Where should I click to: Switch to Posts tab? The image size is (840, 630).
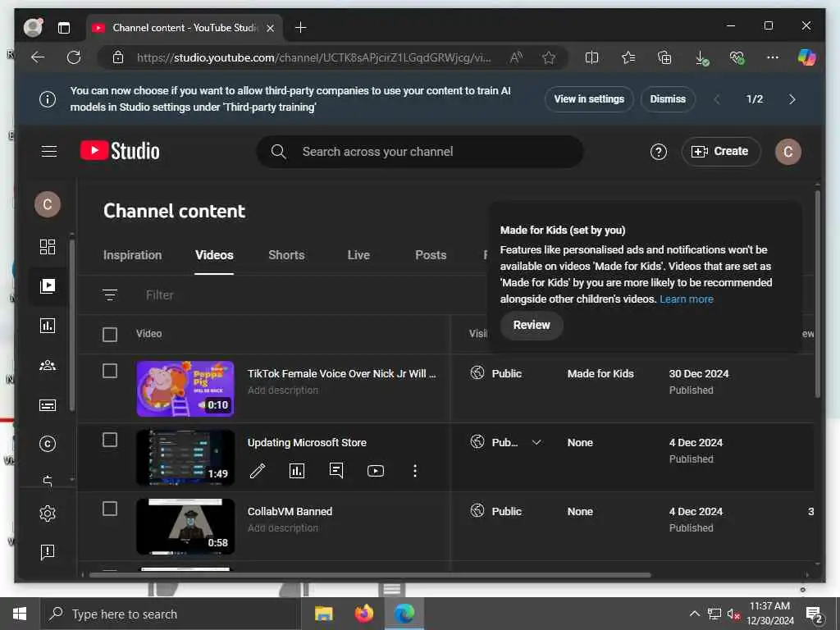[431, 255]
